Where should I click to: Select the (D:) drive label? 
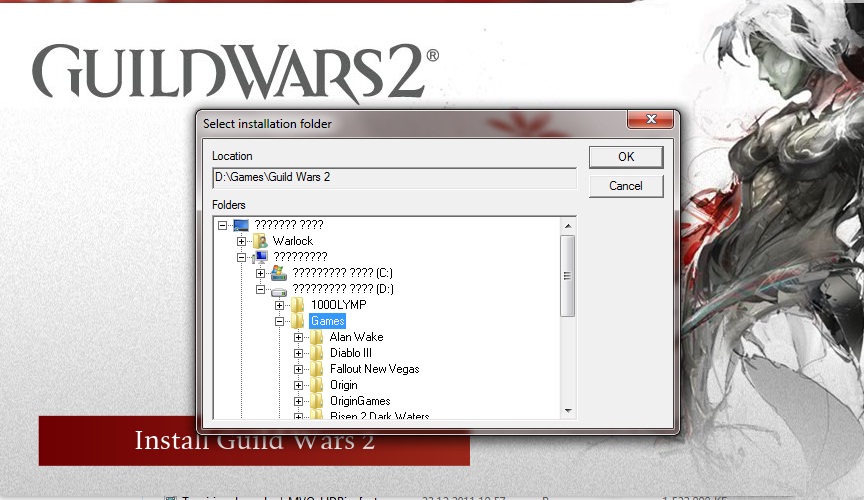[x=343, y=289]
